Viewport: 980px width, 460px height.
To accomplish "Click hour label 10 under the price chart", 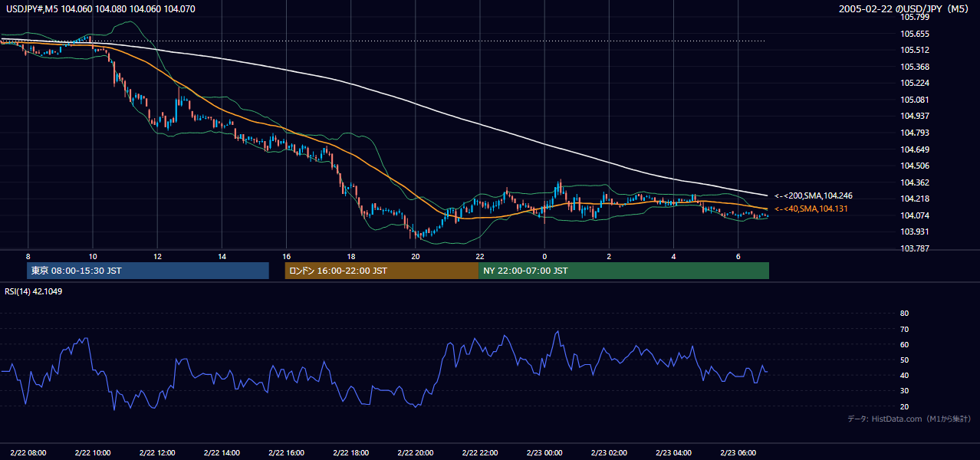I will [x=92, y=255].
